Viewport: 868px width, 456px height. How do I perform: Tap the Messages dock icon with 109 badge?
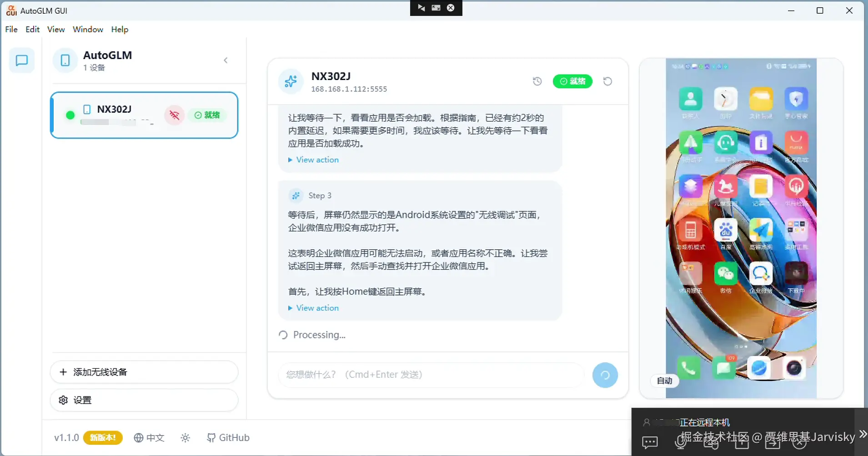point(724,368)
